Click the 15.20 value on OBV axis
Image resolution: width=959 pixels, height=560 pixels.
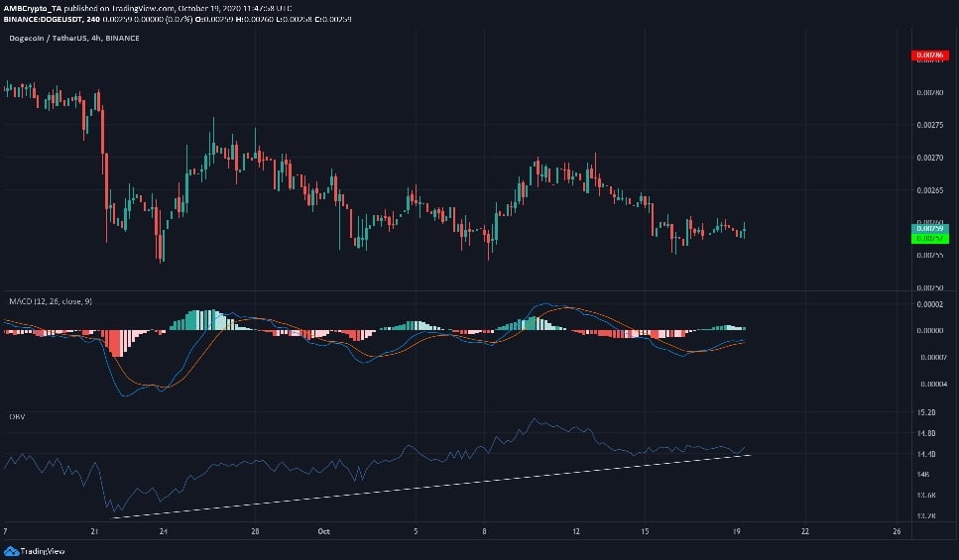tap(926, 411)
